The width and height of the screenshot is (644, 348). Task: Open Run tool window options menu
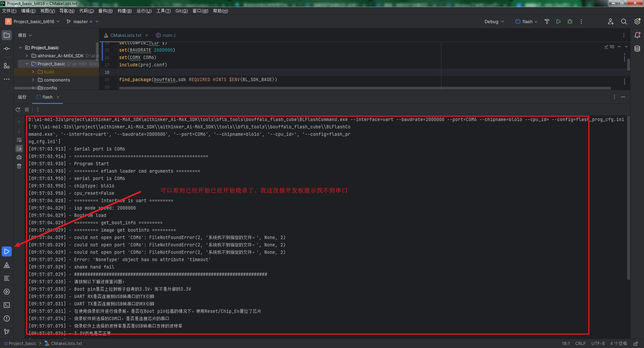point(614,97)
